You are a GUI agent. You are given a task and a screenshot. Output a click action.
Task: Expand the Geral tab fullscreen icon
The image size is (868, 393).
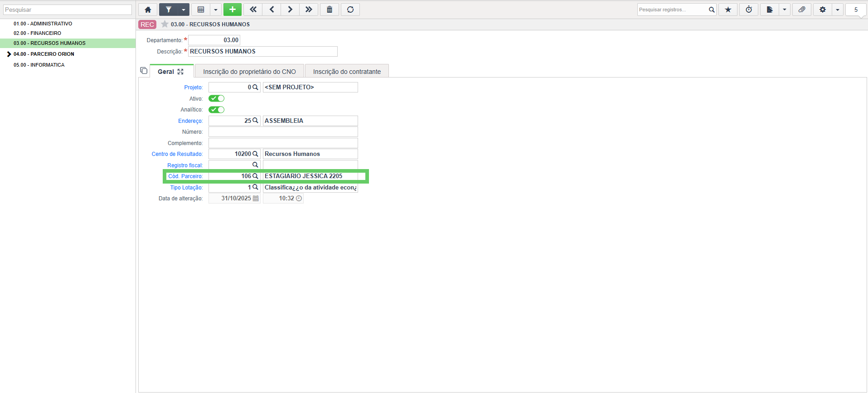click(x=180, y=72)
